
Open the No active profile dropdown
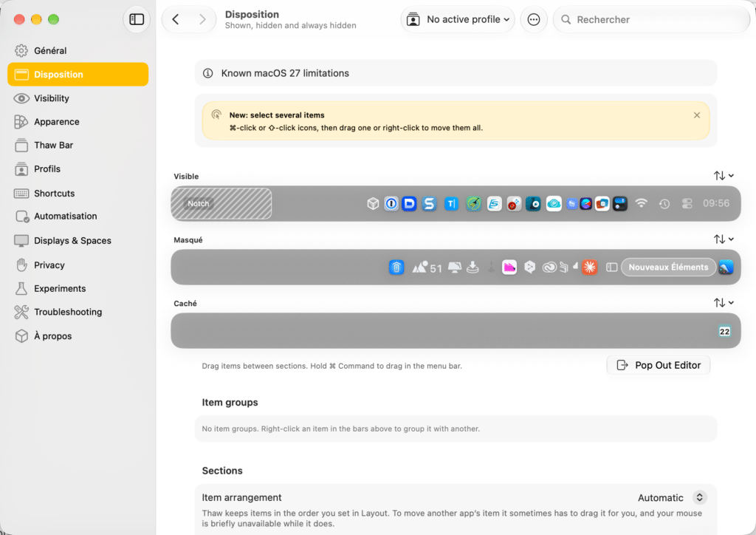[x=458, y=19]
